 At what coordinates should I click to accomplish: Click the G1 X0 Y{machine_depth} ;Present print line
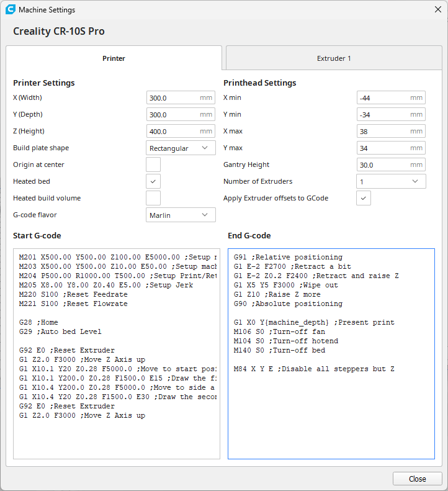(314, 322)
